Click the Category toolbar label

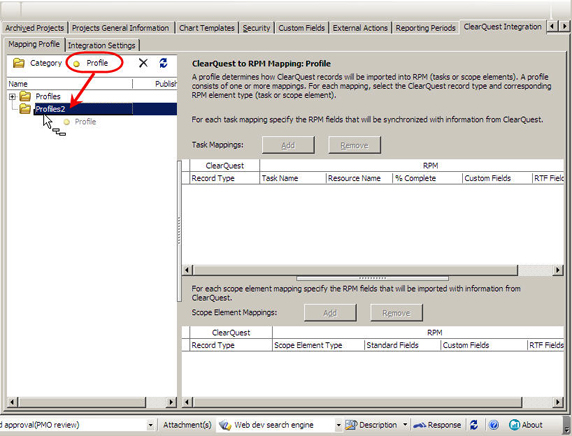(46, 63)
